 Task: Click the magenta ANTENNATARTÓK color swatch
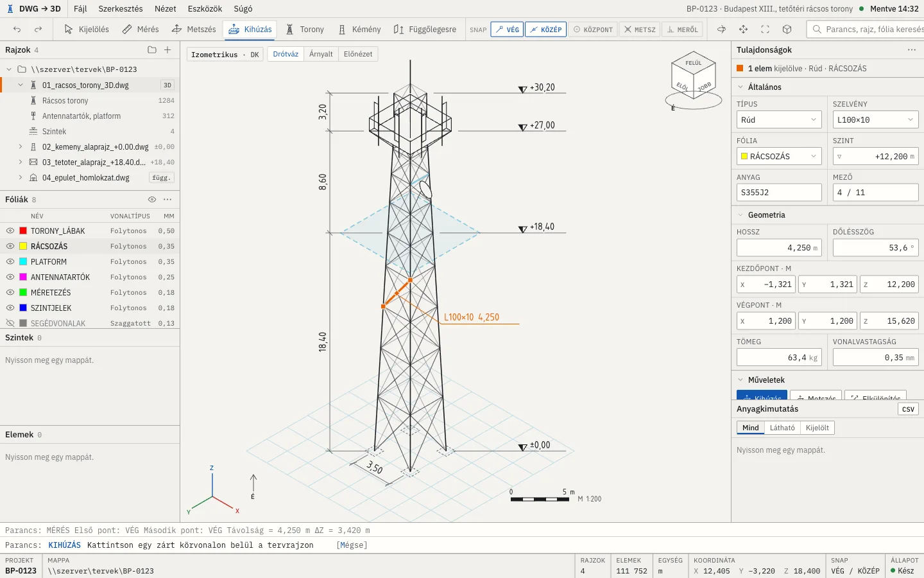click(23, 277)
